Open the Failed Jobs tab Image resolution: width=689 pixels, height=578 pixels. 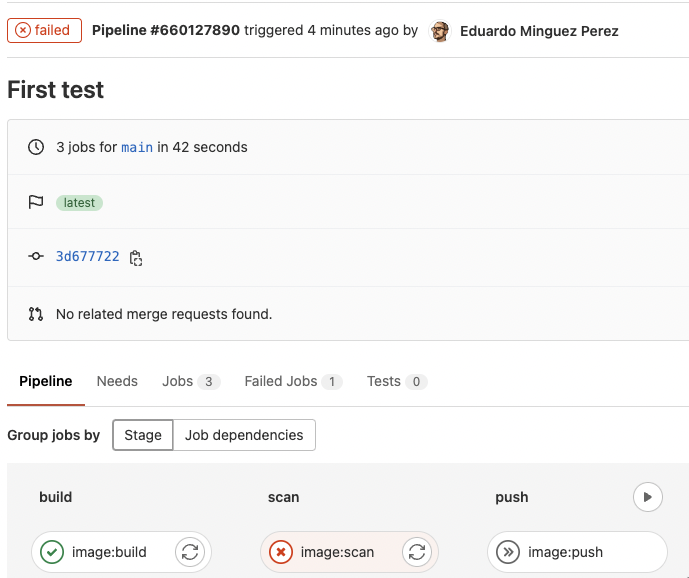tap(294, 381)
